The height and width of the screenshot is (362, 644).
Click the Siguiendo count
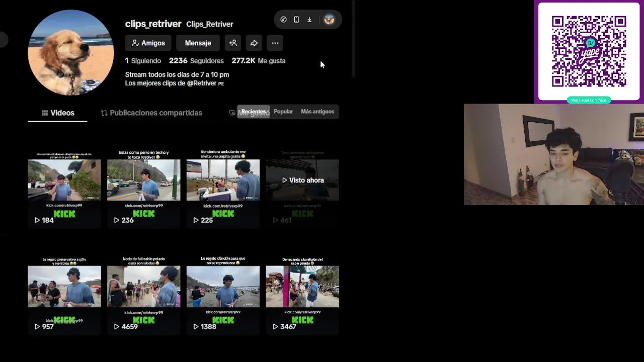click(x=143, y=61)
